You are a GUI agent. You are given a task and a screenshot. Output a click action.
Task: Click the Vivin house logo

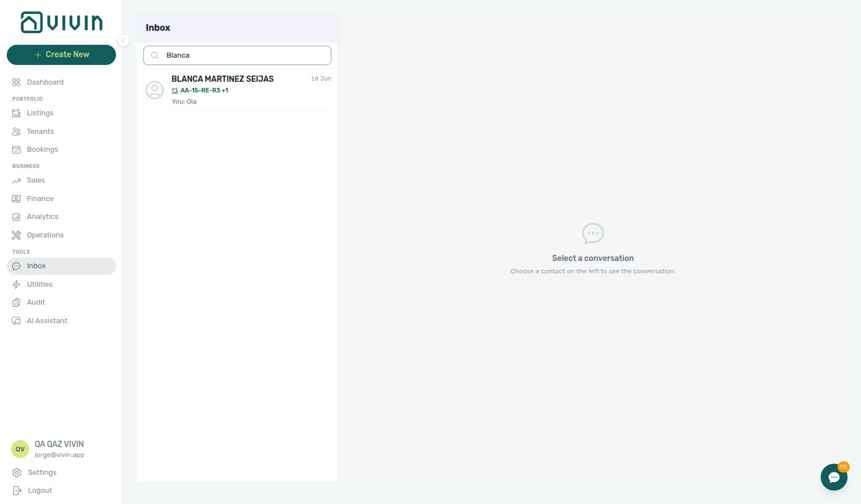[x=62, y=22]
